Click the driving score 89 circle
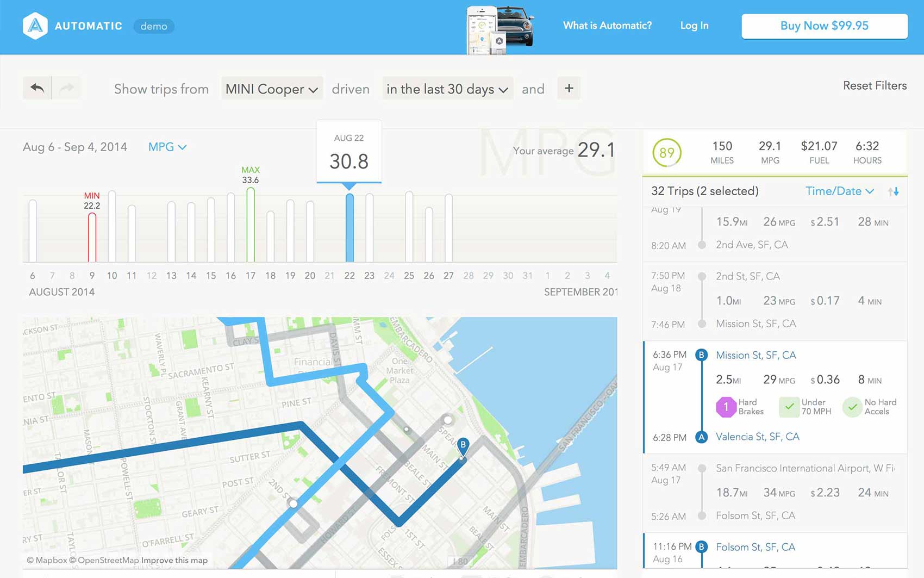The height and width of the screenshot is (578, 924). pos(666,153)
